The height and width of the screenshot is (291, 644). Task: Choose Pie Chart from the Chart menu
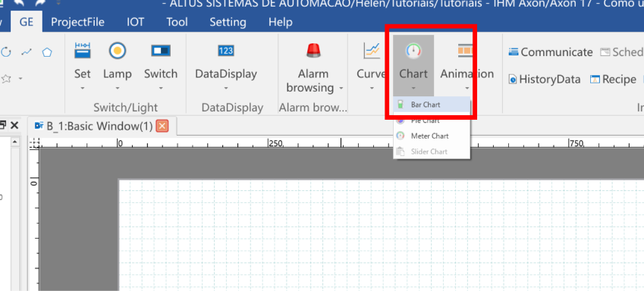[432, 120]
